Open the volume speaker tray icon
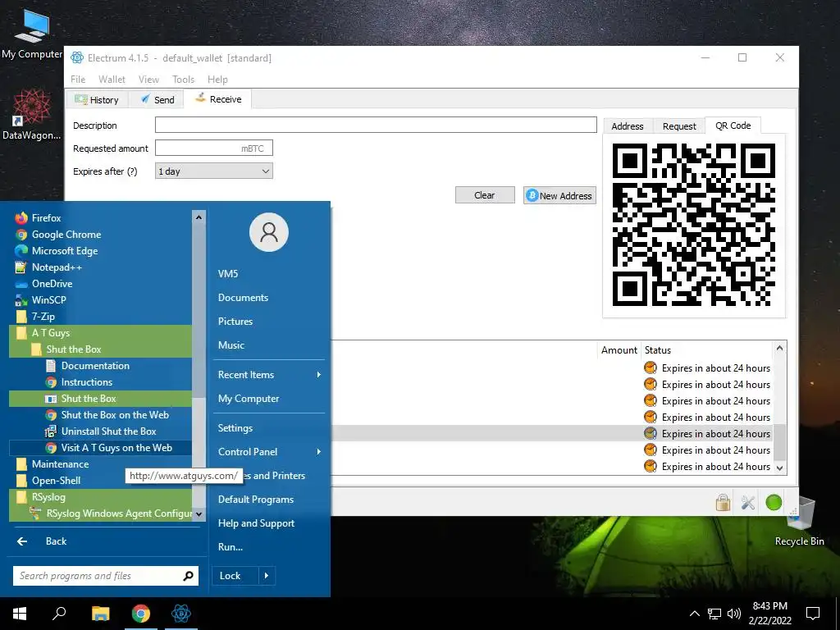 pyautogui.click(x=734, y=614)
